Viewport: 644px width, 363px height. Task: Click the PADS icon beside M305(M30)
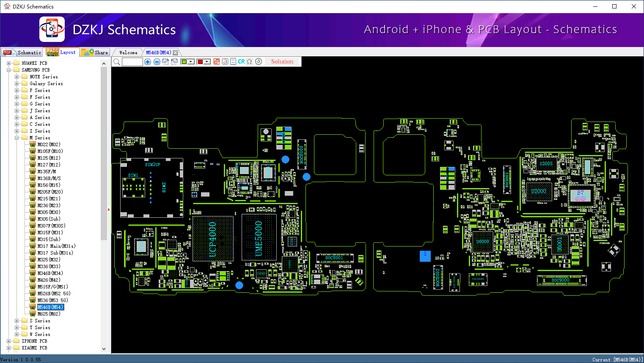[x=33, y=212]
